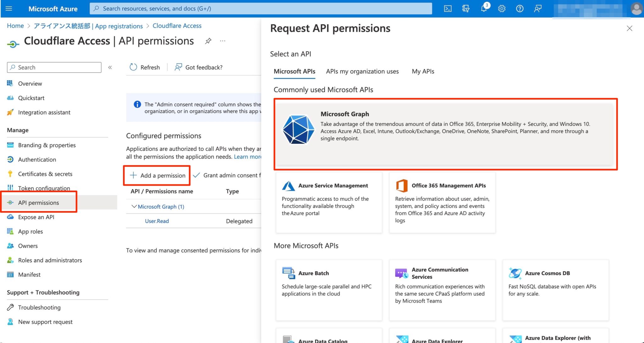
Task: Launch Cloud Shell from the top bar
Action: click(447, 8)
